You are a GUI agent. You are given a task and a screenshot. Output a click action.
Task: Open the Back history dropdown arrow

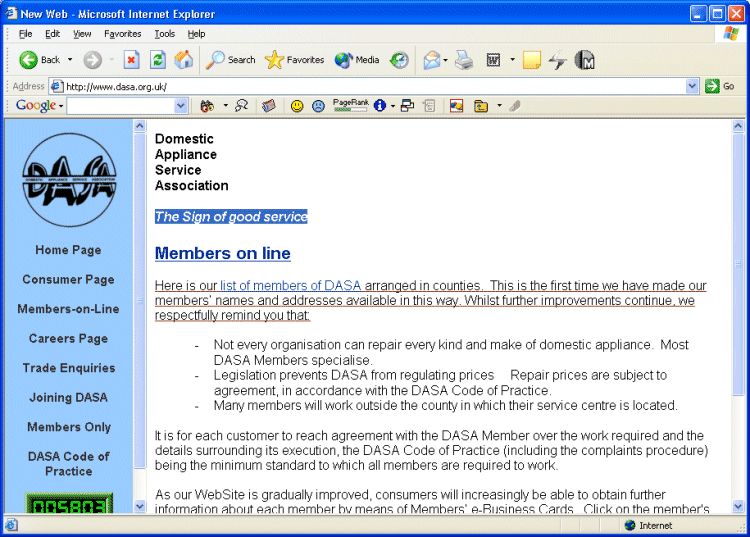pyautogui.click(x=70, y=60)
